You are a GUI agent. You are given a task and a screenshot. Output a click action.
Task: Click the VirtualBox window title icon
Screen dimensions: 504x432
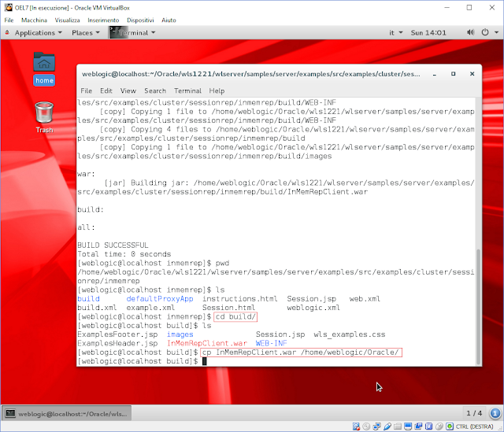pyautogui.click(x=8, y=7)
